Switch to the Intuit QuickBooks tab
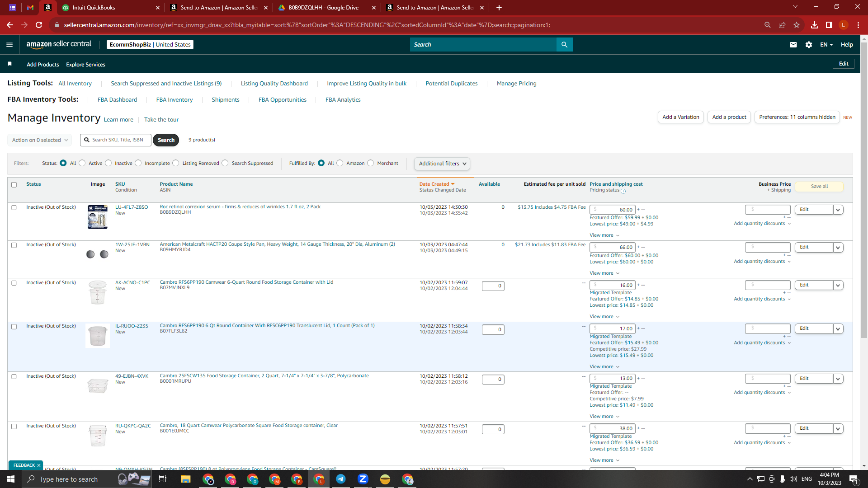Viewport: 868px width, 488px height. [110, 8]
